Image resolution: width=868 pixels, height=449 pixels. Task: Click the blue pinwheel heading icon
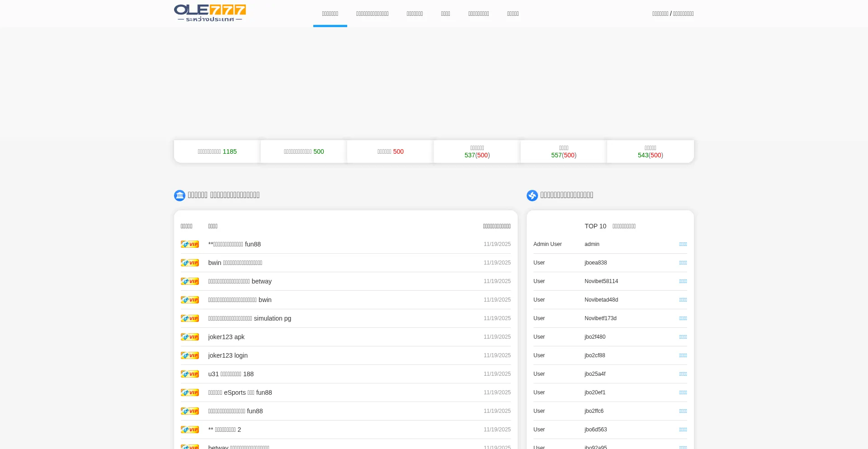[x=532, y=195]
